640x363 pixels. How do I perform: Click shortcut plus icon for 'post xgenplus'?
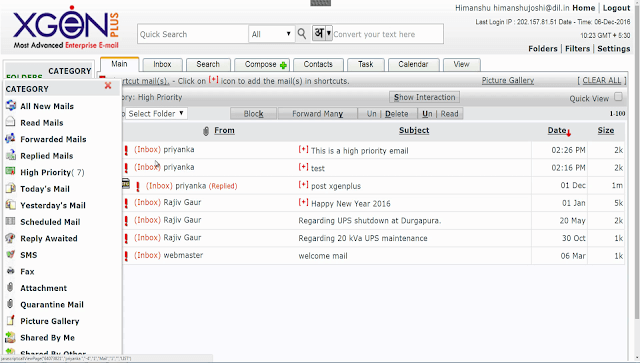pos(303,185)
